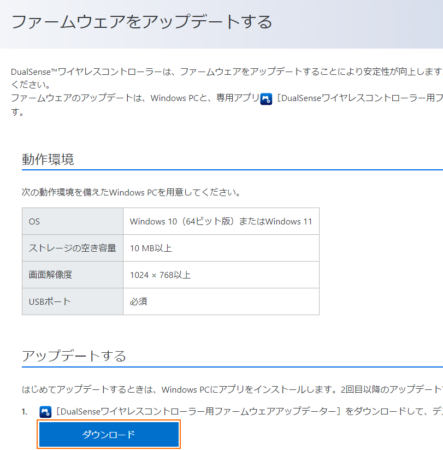
Task: Select the 1024 × 768以上 value
Action: pyautogui.click(x=160, y=275)
